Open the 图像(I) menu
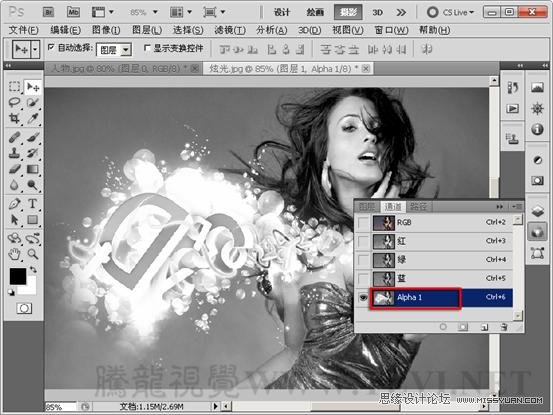Viewport: 553px width, 415px height. 106,30
